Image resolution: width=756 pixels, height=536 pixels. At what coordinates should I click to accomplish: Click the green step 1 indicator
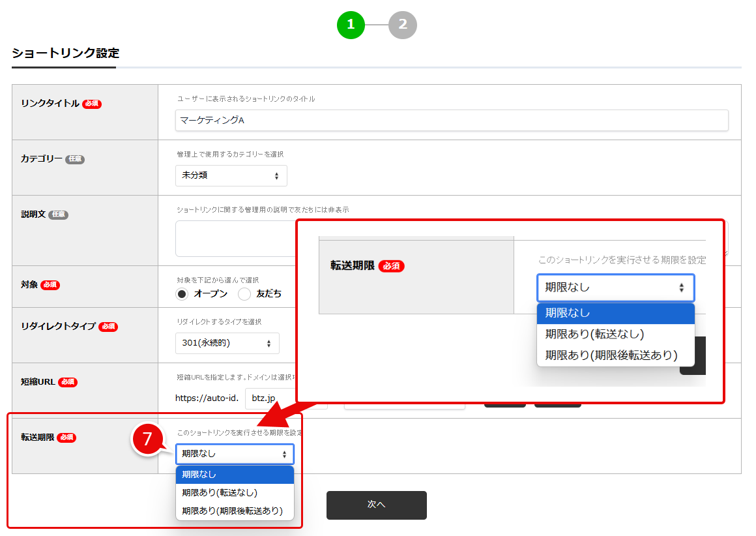pos(351,25)
